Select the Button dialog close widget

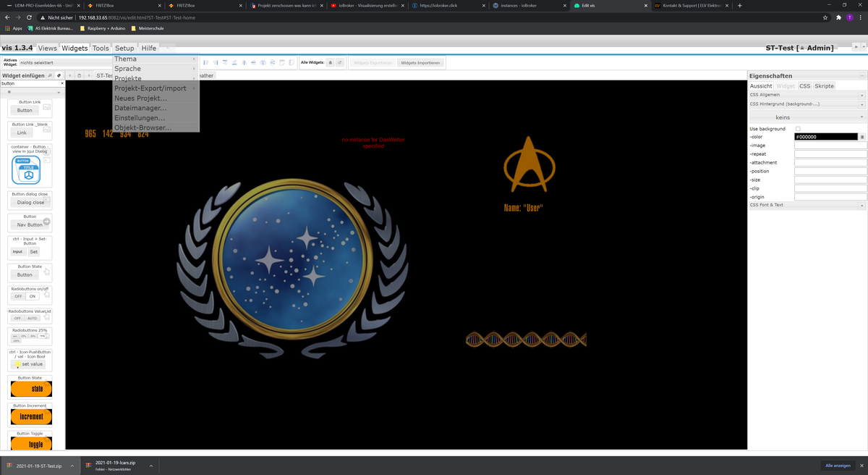[30, 199]
